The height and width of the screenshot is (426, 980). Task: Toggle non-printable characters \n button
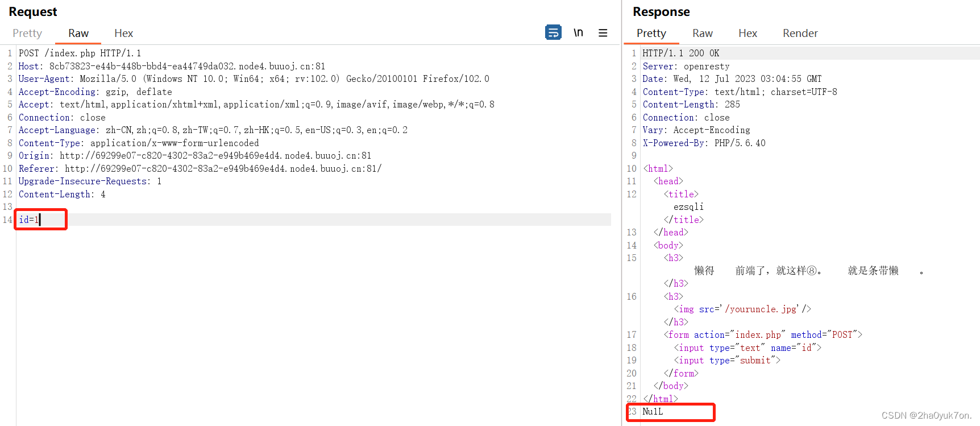click(578, 32)
